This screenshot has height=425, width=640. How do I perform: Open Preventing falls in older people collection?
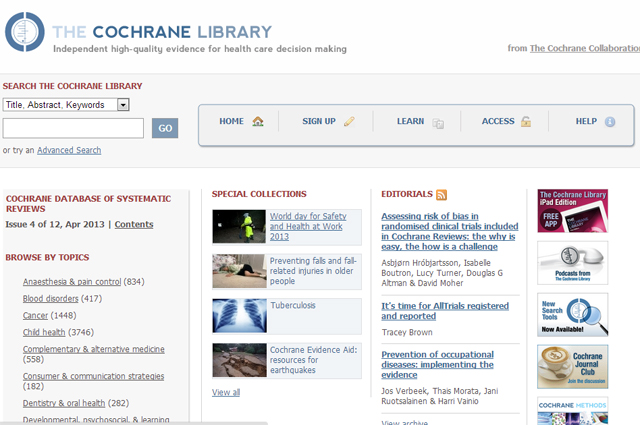tap(313, 271)
